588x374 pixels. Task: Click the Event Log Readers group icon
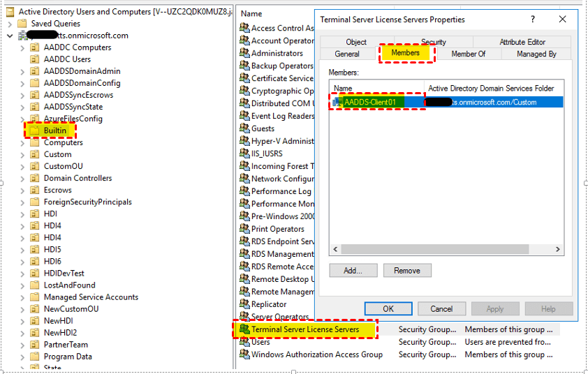coord(244,115)
